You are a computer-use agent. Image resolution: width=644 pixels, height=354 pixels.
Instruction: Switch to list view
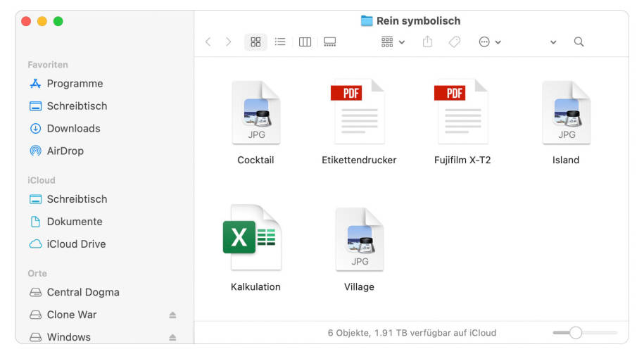(x=280, y=42)
